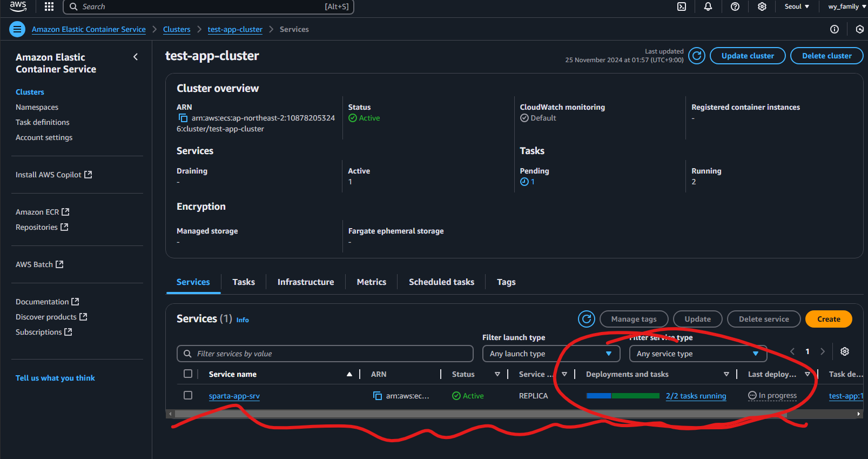Open the Services Info link
This screenshot has height=459, width=868.
(243, 320)
